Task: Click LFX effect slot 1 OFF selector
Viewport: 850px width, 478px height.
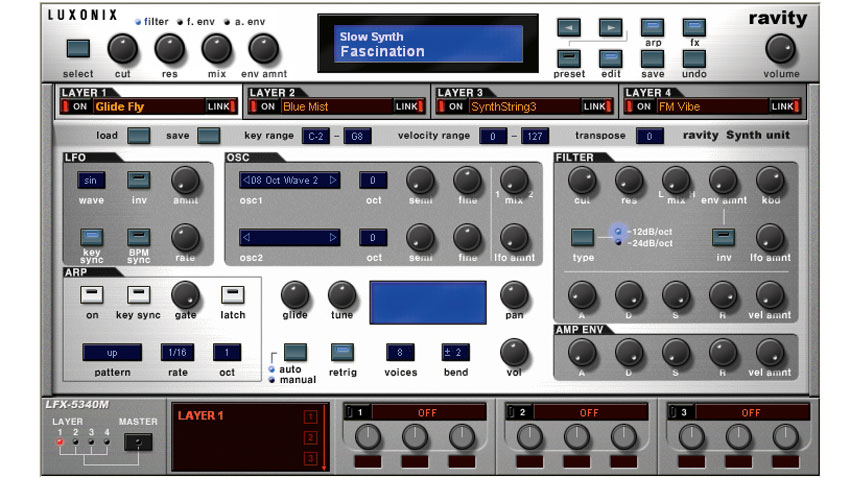Action: (x=428, y=412)
